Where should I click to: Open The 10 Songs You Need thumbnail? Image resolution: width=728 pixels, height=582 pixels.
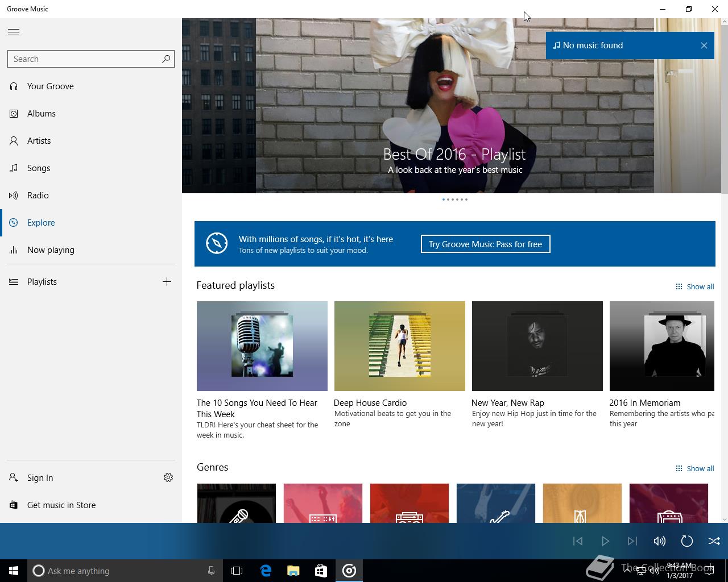(262, 346)
